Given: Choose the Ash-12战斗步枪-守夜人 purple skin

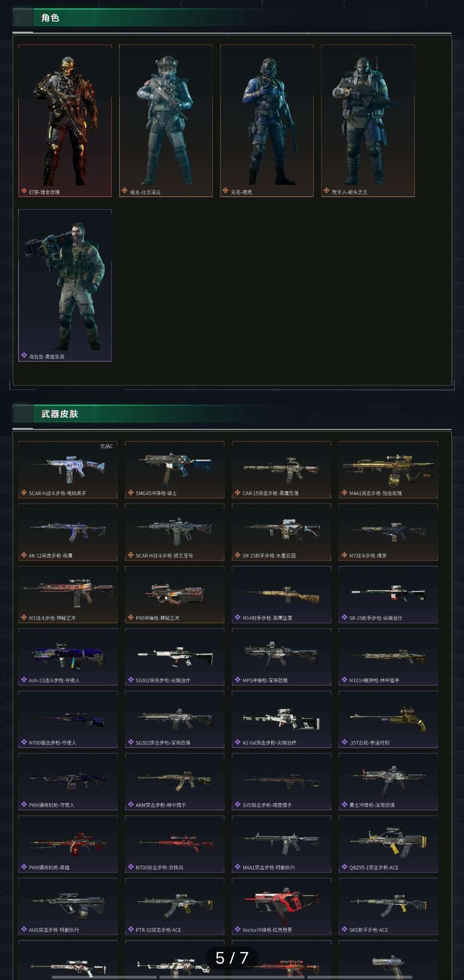Looking at the screenshot, I should pyautogui.click(x=68, y=657).
